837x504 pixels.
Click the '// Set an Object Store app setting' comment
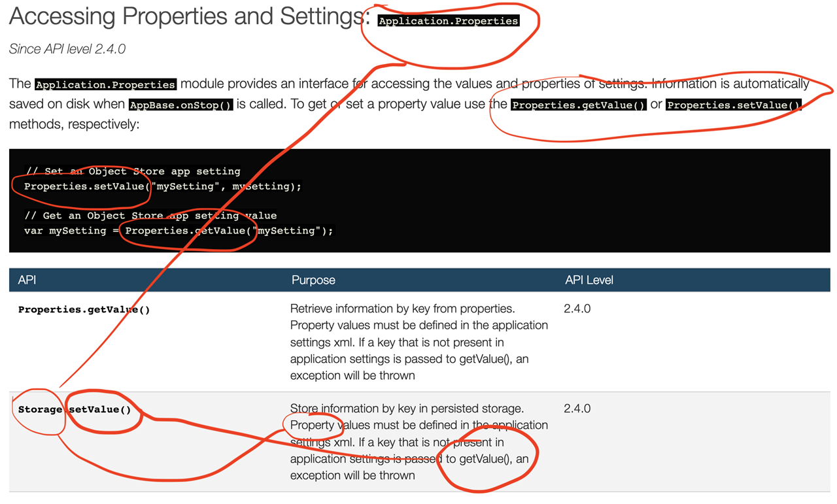133,171
